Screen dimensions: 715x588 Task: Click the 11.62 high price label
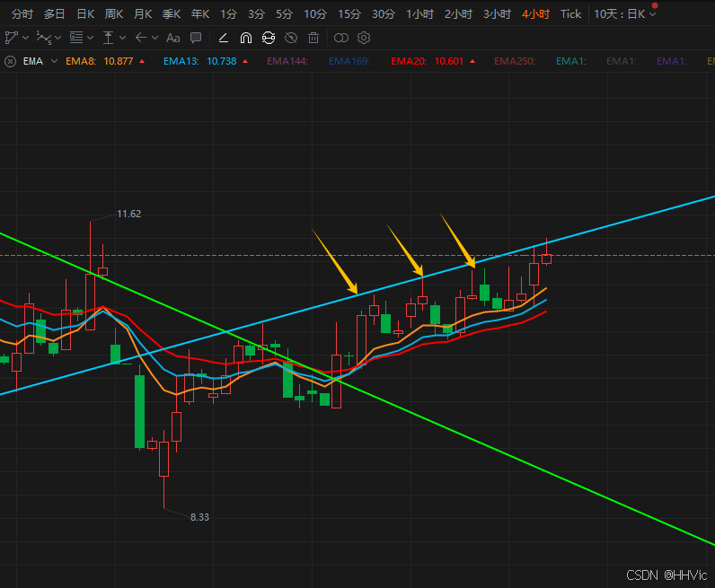(129, 214)
